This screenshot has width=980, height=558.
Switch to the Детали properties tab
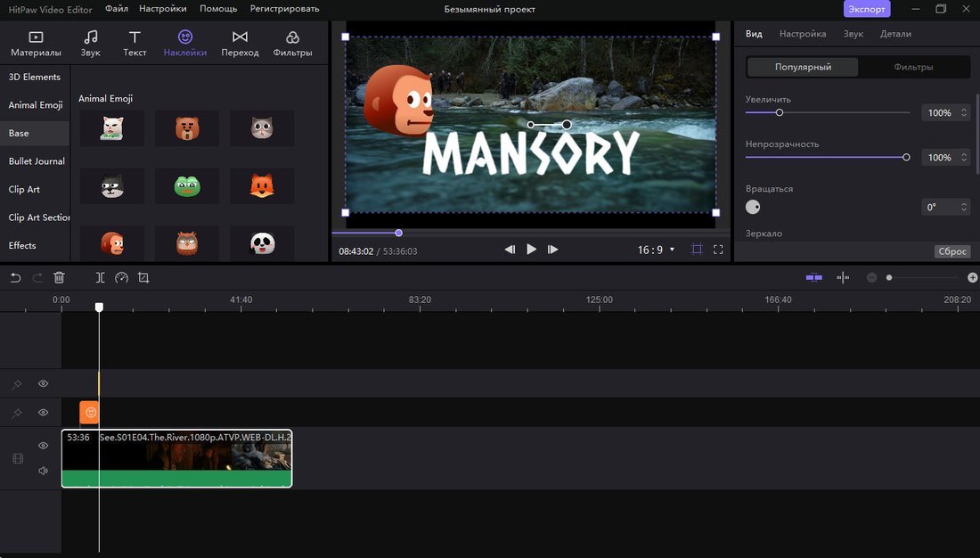pos(895,34)
